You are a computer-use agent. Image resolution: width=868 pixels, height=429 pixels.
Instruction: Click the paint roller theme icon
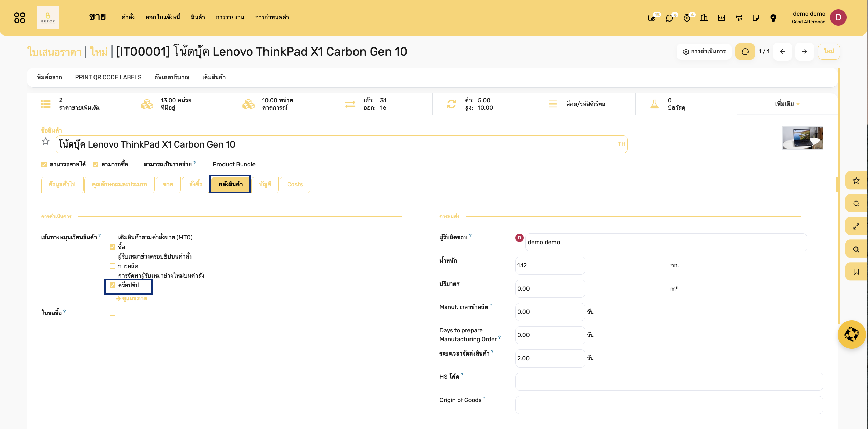pos(739,18)
